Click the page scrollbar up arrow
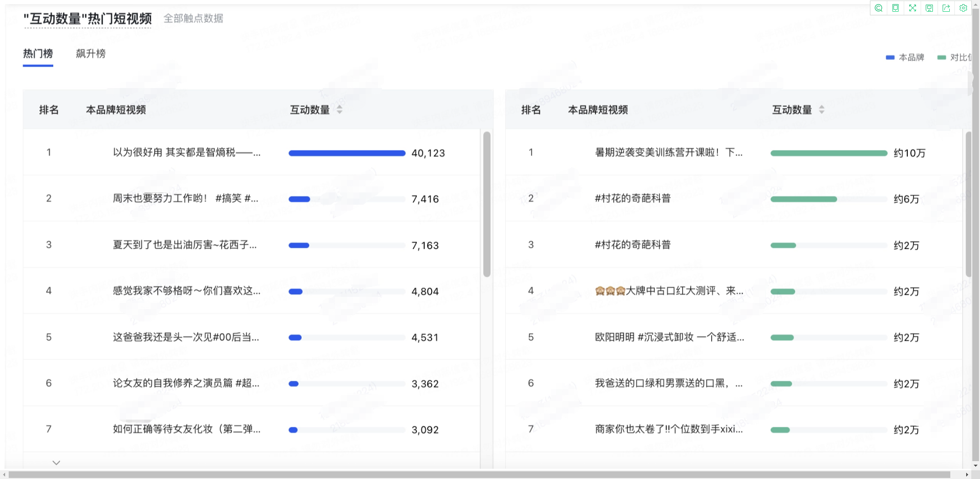The width and height of the screenshot is (980, 479). [x=976, y=4]
